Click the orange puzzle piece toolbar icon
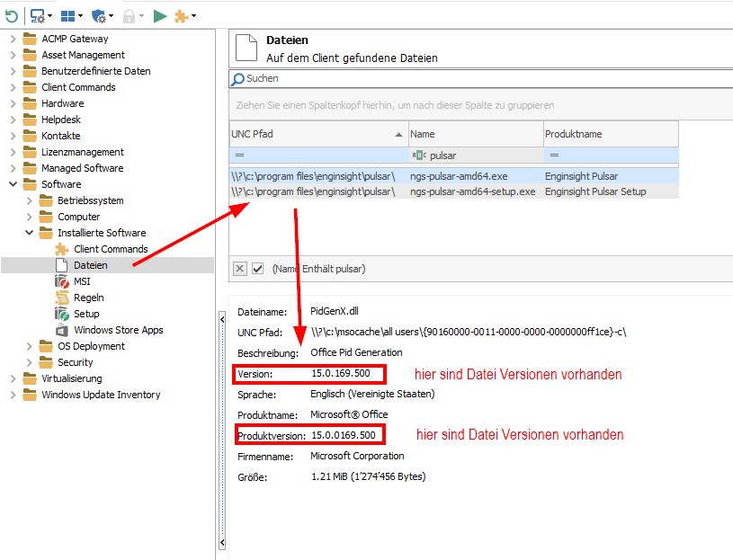This screenshot has height=560, width=733. [181, 16]
